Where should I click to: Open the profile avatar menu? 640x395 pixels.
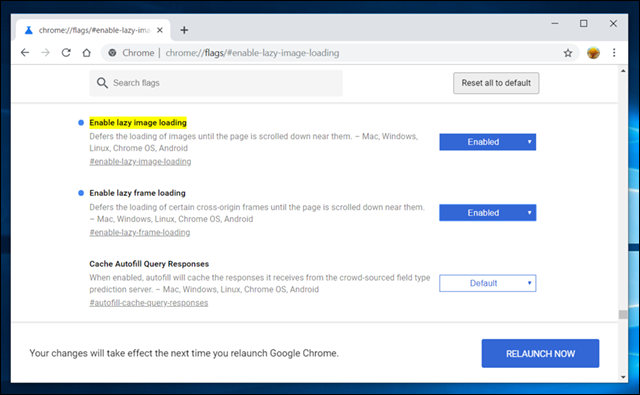tap(593, 53)
